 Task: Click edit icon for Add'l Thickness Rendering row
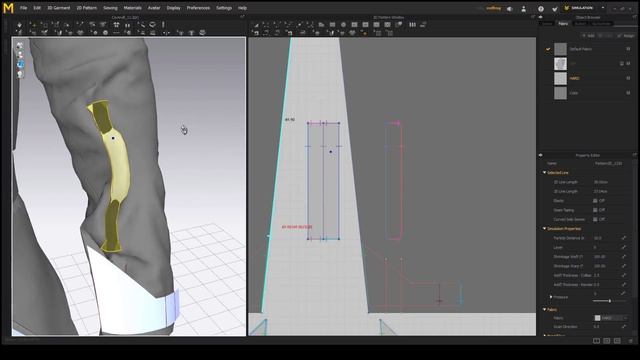(624, 284)
